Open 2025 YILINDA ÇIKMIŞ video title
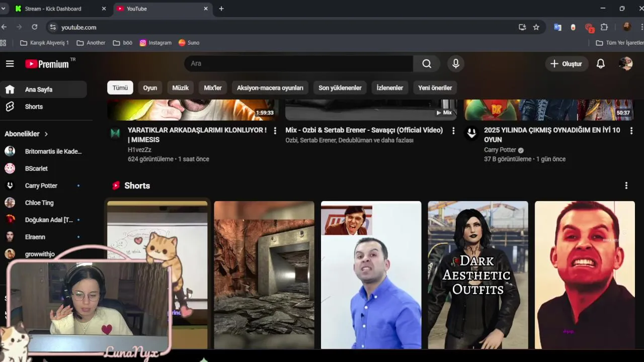 coord(552,135)
